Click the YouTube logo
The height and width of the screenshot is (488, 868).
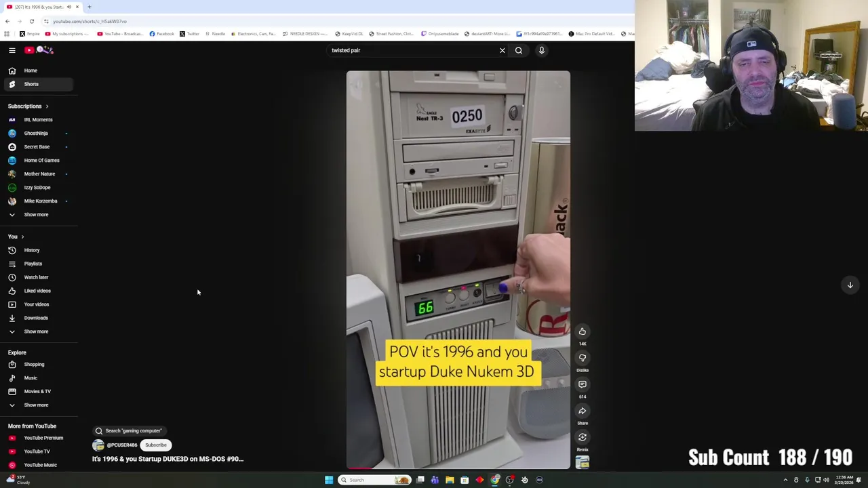pyautogui.click(x=39, y=50)
